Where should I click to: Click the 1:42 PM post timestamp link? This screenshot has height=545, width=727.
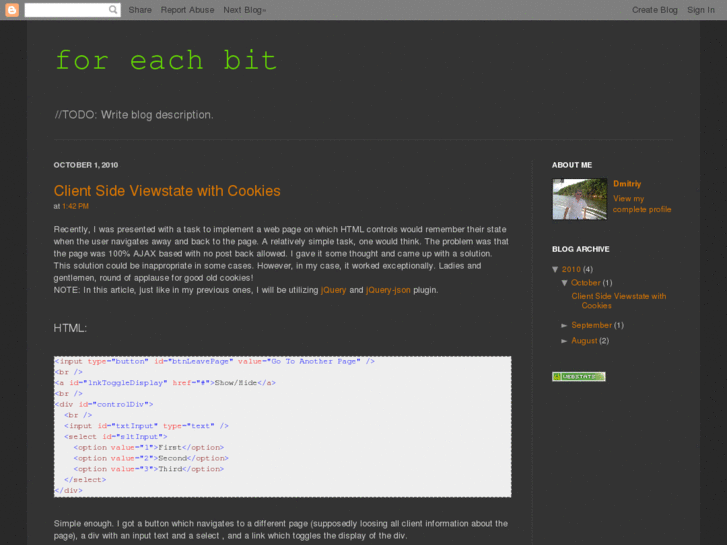pyautogui.click(x=76, y=206)
